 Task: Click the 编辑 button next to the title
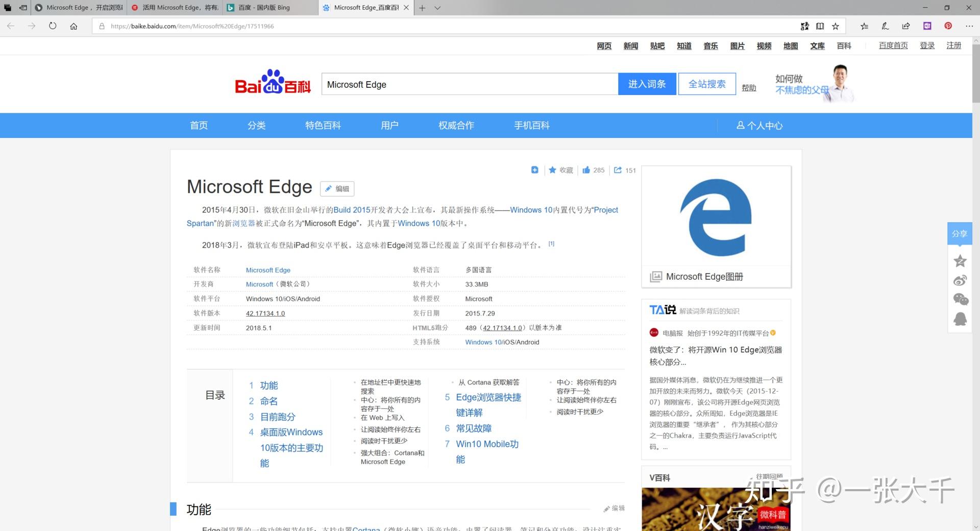click(x=337, y=189)
